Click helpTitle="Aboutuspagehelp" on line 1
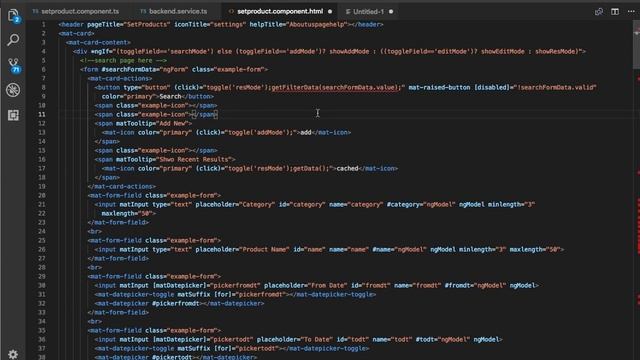640x360 pixels. [298, 24]
